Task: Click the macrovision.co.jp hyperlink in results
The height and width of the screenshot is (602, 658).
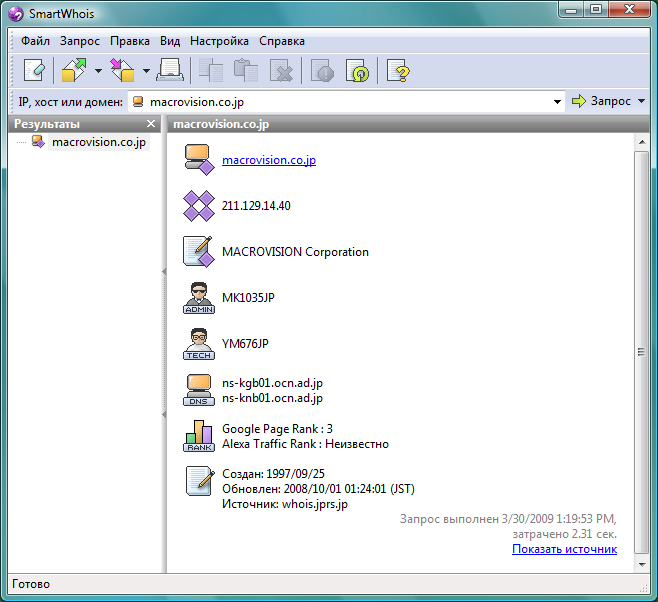Action: click(x=269, y=160)
